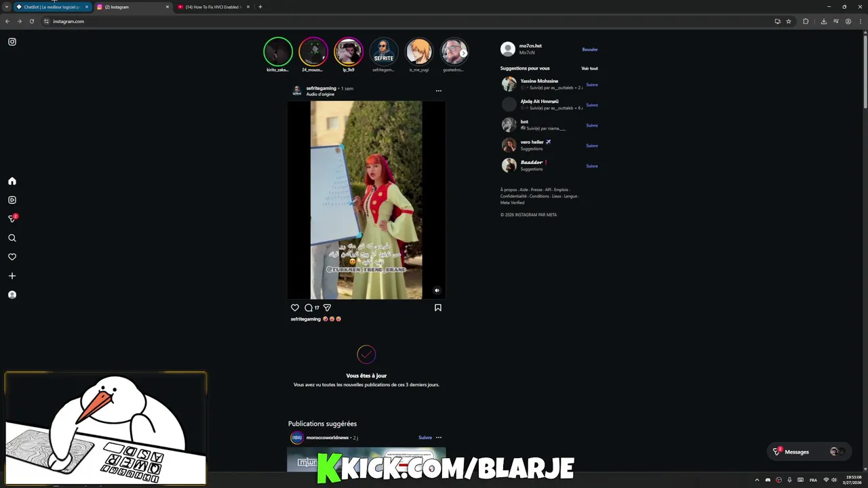
Task: Follow vero heller
Action: [592, 146]
